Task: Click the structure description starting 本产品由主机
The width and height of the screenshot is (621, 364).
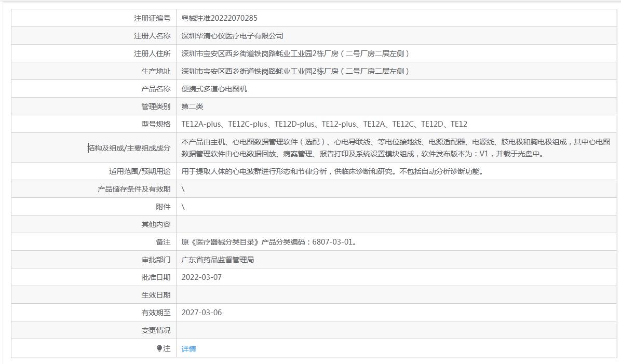Action: [x=396, y=148]
